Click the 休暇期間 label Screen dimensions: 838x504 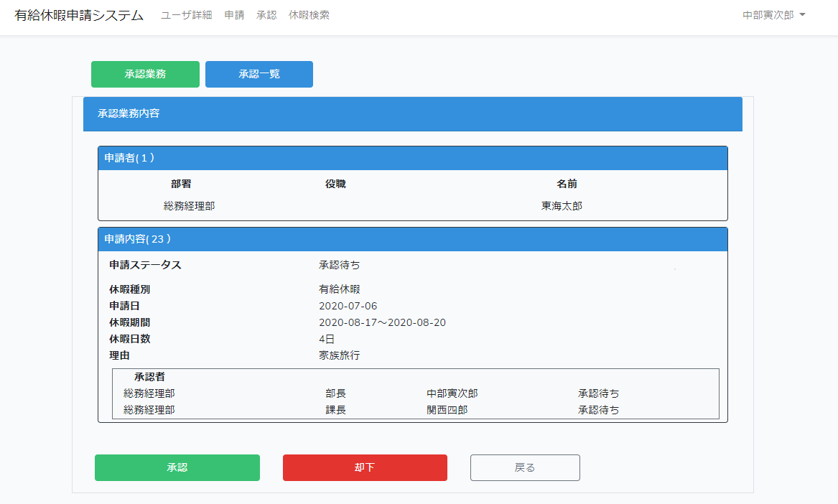(x=130, y=323)
